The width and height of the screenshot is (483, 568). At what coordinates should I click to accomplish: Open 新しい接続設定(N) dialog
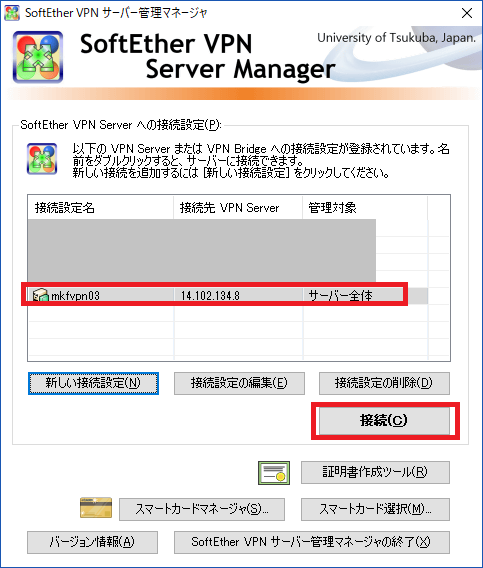click(x=93, y=383)
